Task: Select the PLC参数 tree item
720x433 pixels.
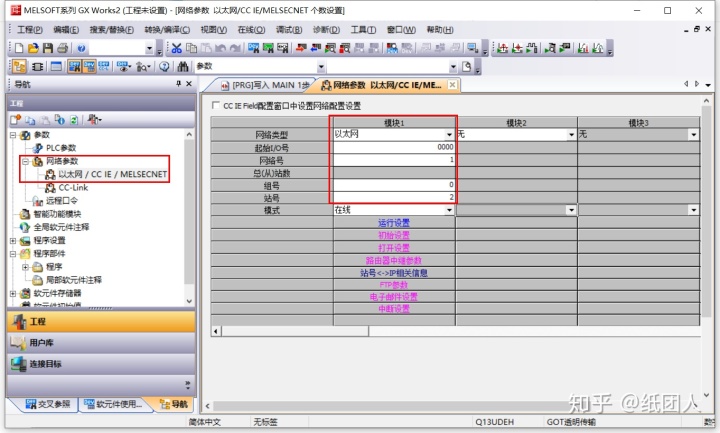Action: click(61, 148)
